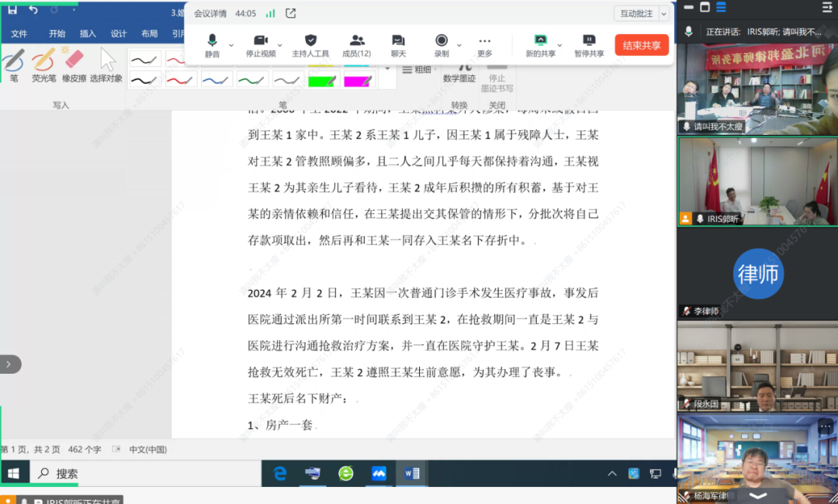Screen dimensions: 838x504
Task: Open the 粗细 pen thickness dropdown
Action: (417, 69)
